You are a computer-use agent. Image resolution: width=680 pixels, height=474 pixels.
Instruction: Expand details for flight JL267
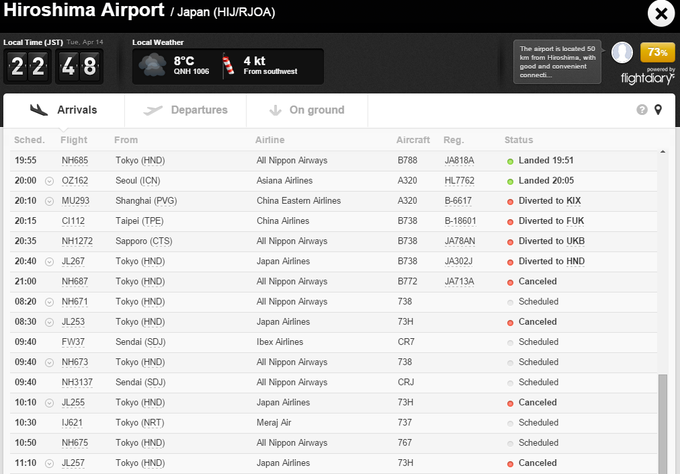pos(49,262)
